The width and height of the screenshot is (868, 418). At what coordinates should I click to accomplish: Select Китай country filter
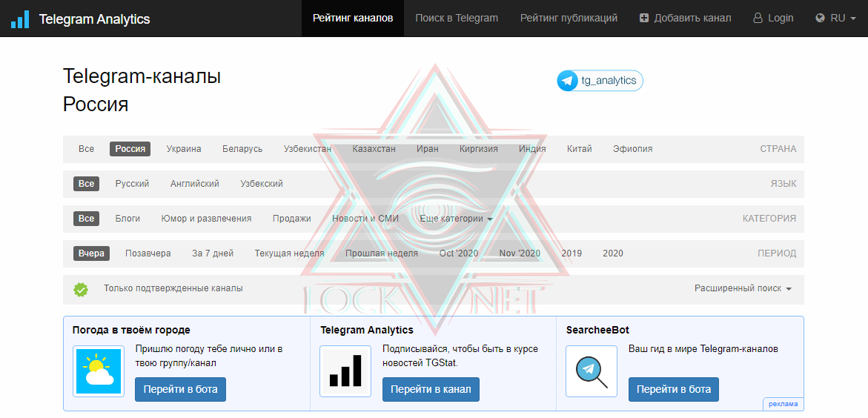580,149
